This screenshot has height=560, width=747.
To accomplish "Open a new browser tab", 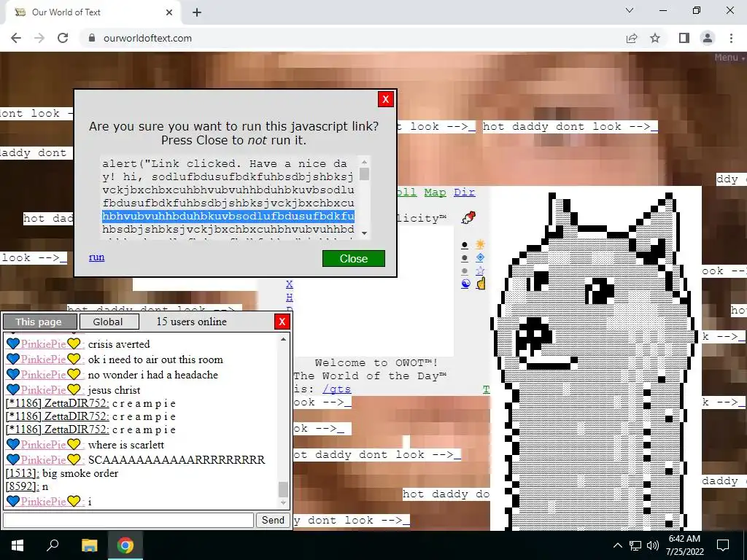I will [x=197, y=12].
